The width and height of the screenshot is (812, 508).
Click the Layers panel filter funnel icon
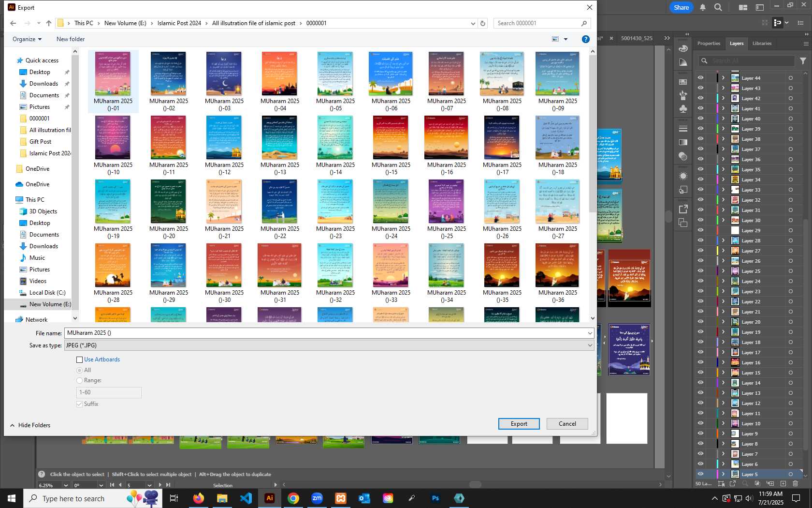803,61
